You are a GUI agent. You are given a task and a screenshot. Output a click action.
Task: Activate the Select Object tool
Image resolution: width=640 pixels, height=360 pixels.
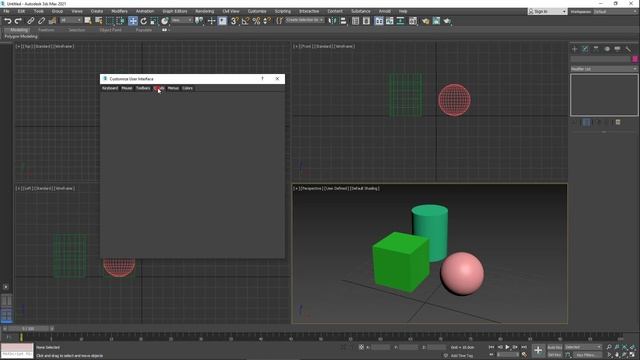[88, 21]
